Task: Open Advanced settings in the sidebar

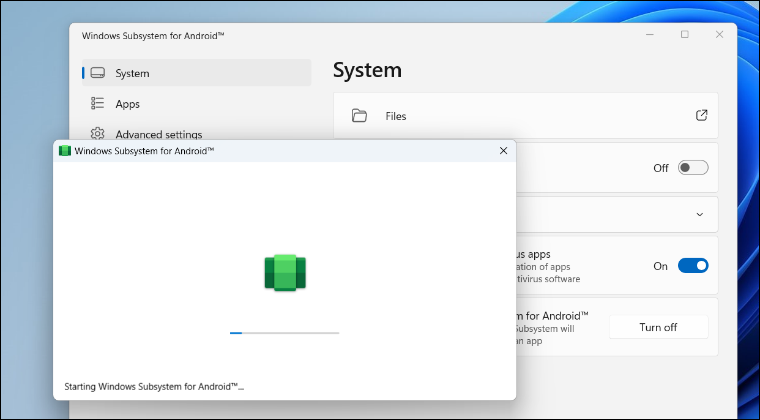Action: pyautogui.click(x=196, y=134)
